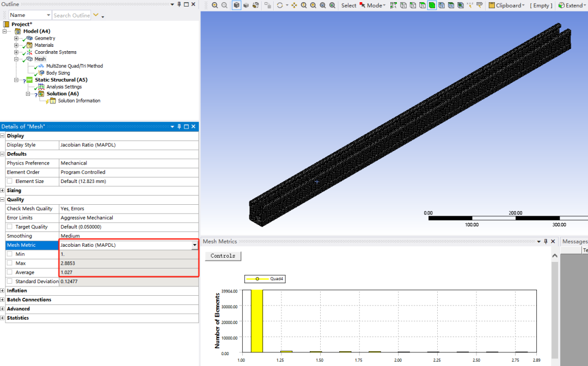The image size is (588, 366).
Task: Click the magnifier icon left of Select
Action: [332, 5]
